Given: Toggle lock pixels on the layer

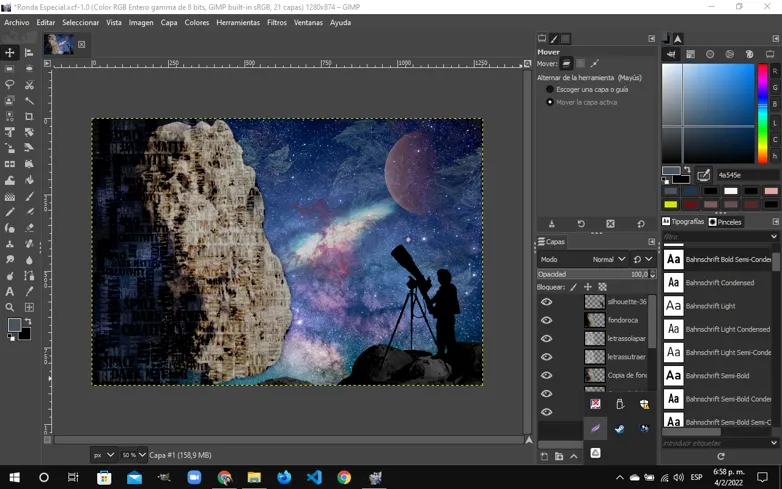Looking at the screenshot, I should (574, 287).
